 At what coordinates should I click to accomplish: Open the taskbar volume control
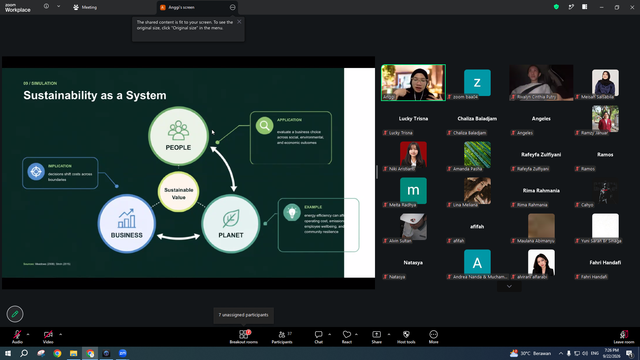point(585,353)
